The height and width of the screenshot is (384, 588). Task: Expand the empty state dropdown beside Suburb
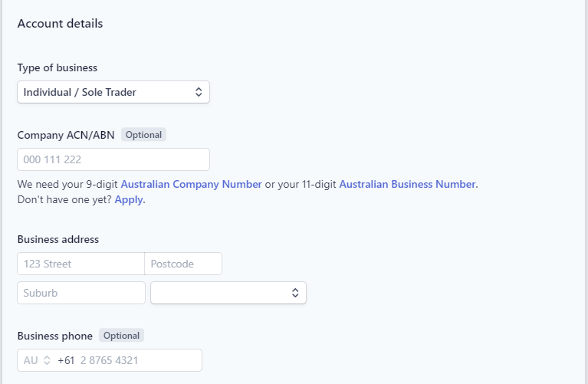[228, 293]
